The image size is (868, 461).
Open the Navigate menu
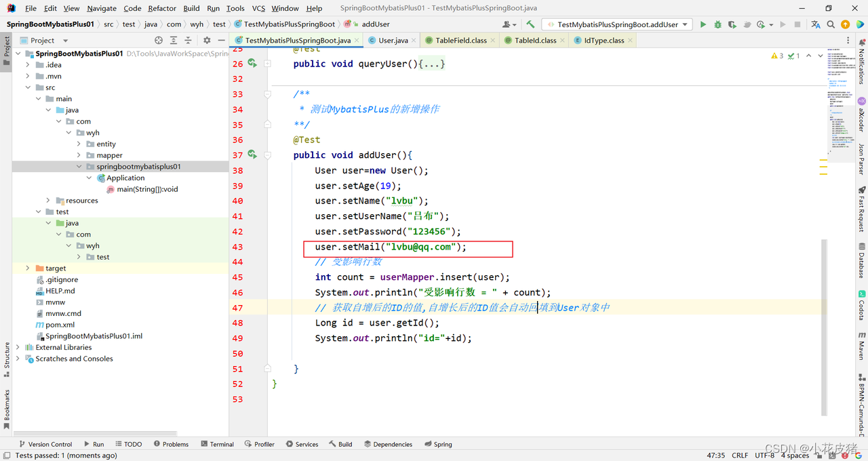pos(102,8)
